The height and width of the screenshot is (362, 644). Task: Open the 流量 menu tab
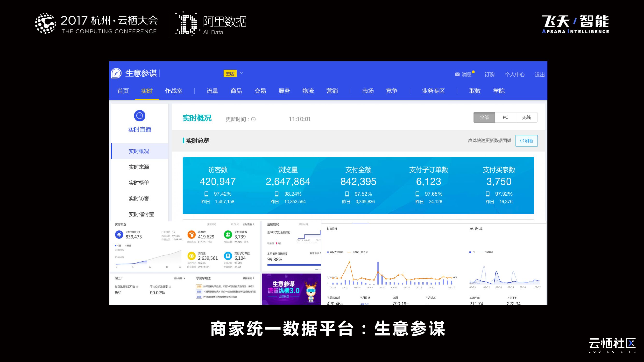212,91
